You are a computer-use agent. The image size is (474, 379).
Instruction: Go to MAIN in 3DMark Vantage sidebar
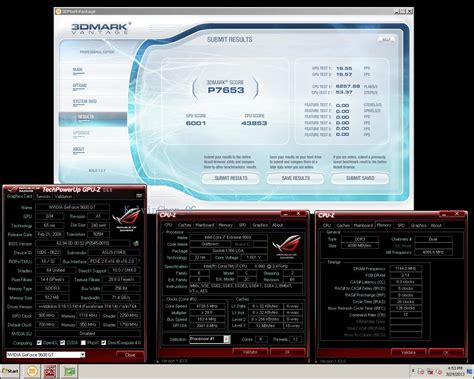[x=78, y=70]
